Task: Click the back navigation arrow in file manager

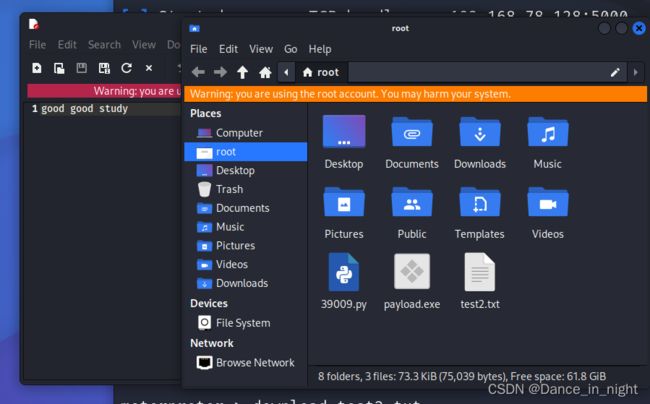Action: coord(198,72)
